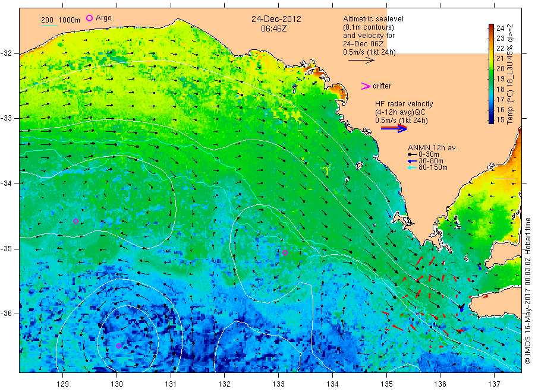Click the longitude label 131
Screen dimensions: 535x392
point(171,384)
